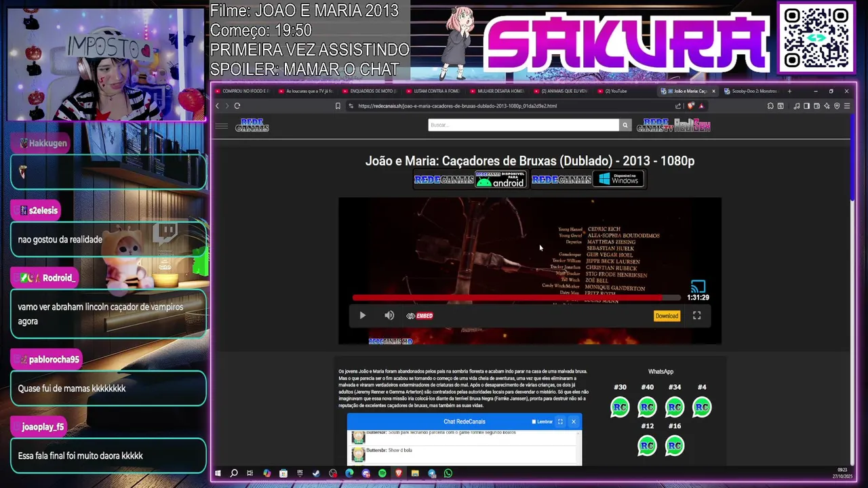Open Spotify from the taskbar
This screenshot has height=488, width=868.
pos(382,473)
